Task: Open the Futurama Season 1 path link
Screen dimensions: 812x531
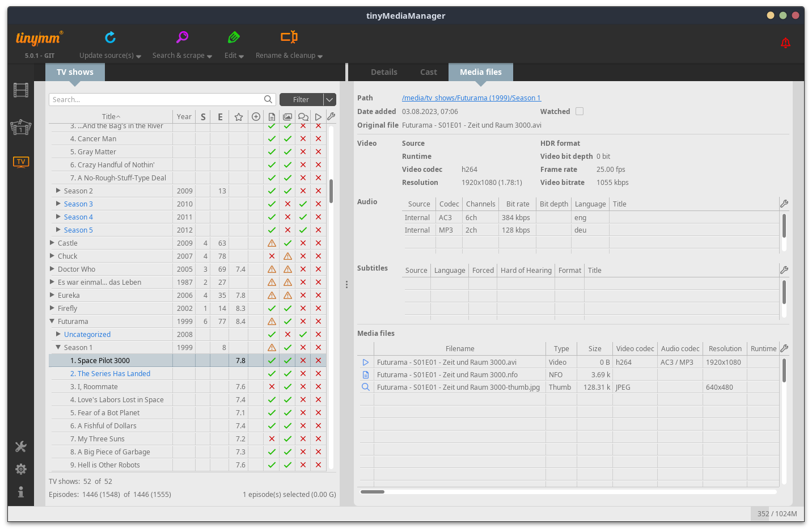Action: click(x=471, y=98)
